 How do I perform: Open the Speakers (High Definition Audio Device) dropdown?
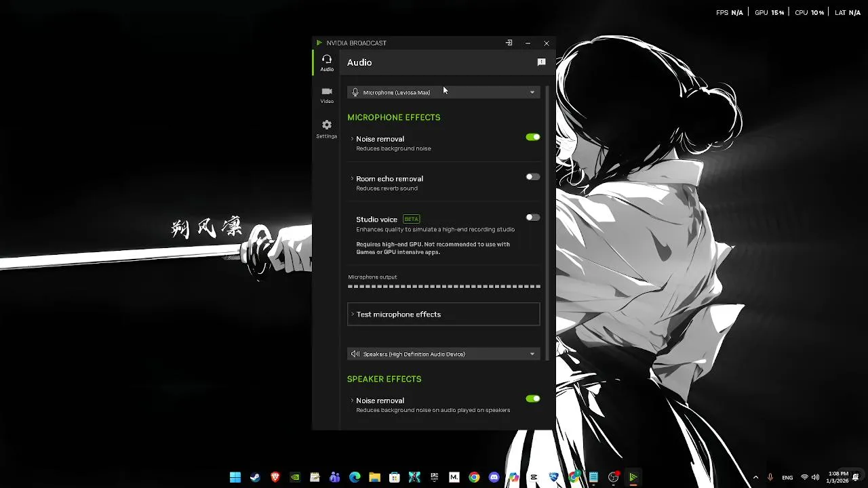[443, 354]
